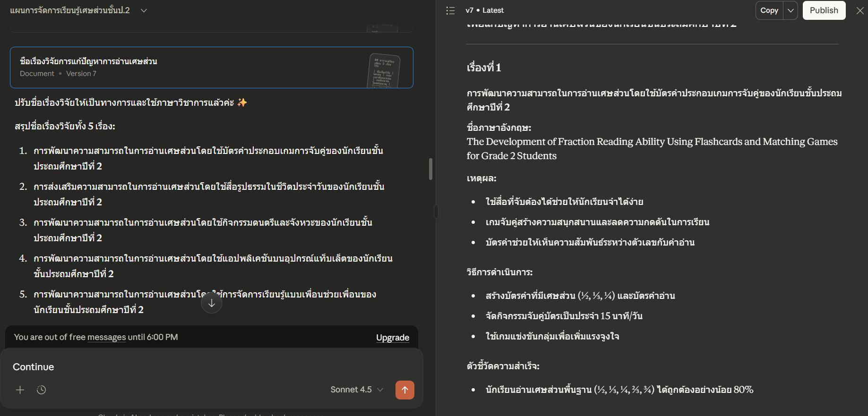Viewport: 868px width, 416px height.
Task: Open the outline list icon beside v7
Action: [450, 10]
